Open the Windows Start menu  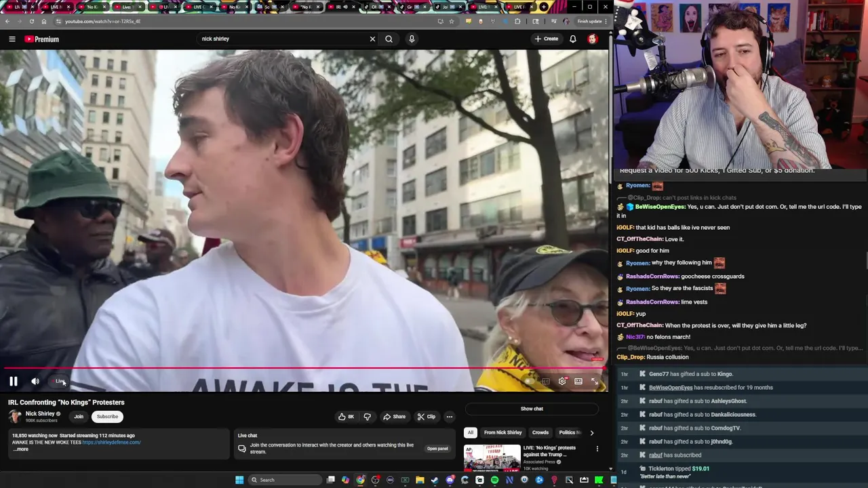tap(239, 480)
